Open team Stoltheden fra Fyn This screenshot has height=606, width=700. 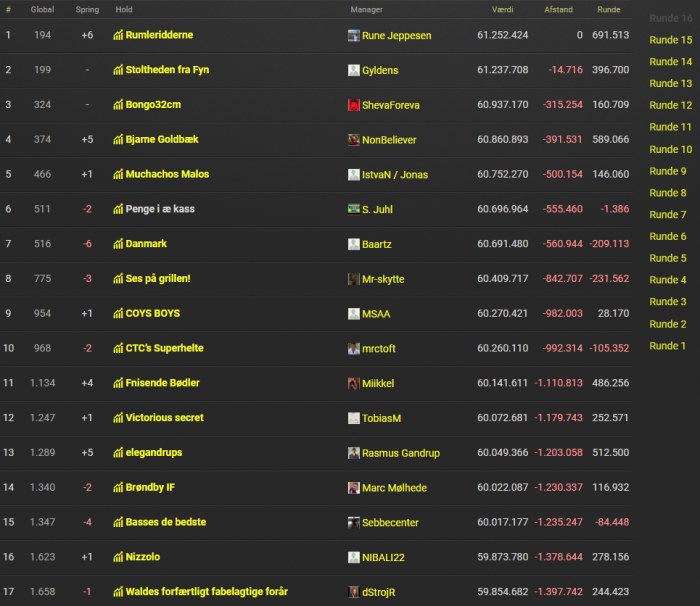coord(167,70)
